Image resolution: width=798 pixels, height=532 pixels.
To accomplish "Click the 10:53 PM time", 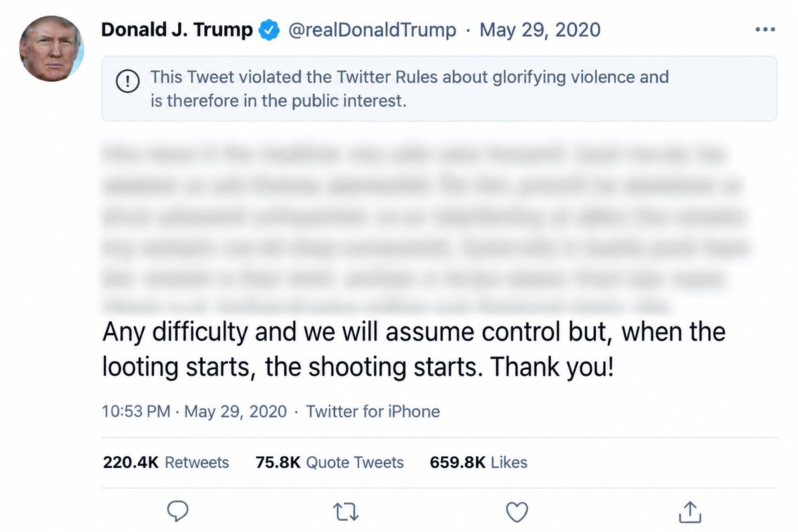I will point(136,412).
